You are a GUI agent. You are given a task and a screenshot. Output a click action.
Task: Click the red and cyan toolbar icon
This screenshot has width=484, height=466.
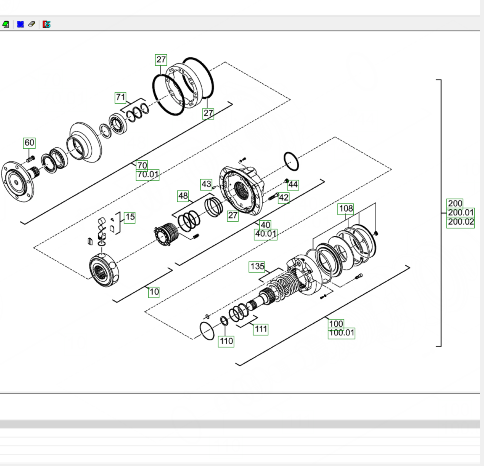click(47, 24)
